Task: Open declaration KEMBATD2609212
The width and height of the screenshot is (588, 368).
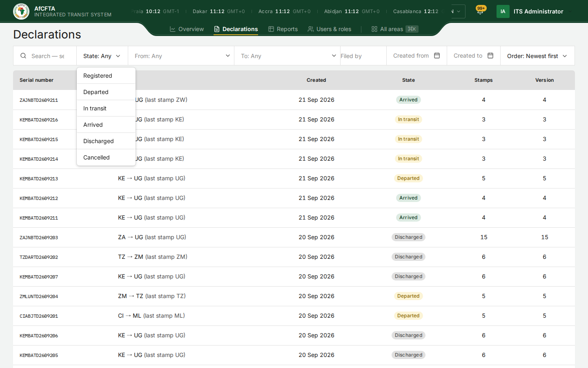Action: pyautogui.click(x=39, y=198)
